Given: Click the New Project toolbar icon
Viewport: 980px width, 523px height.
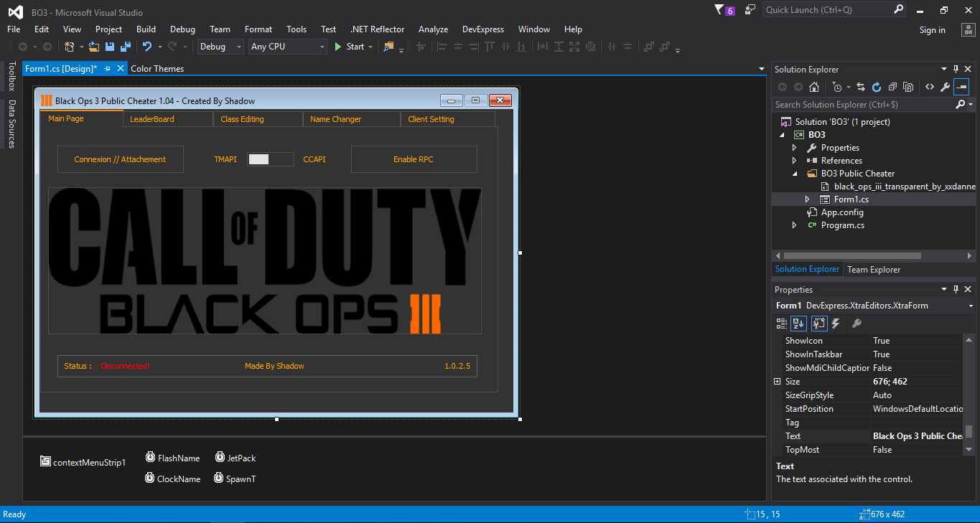Looking at the screenshot, I should 70,47.
